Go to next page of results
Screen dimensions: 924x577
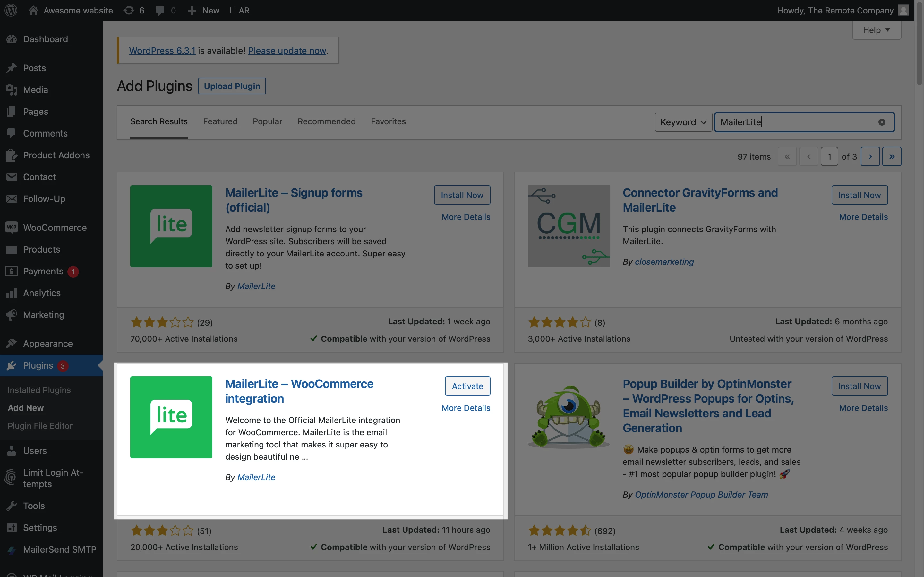870,156
